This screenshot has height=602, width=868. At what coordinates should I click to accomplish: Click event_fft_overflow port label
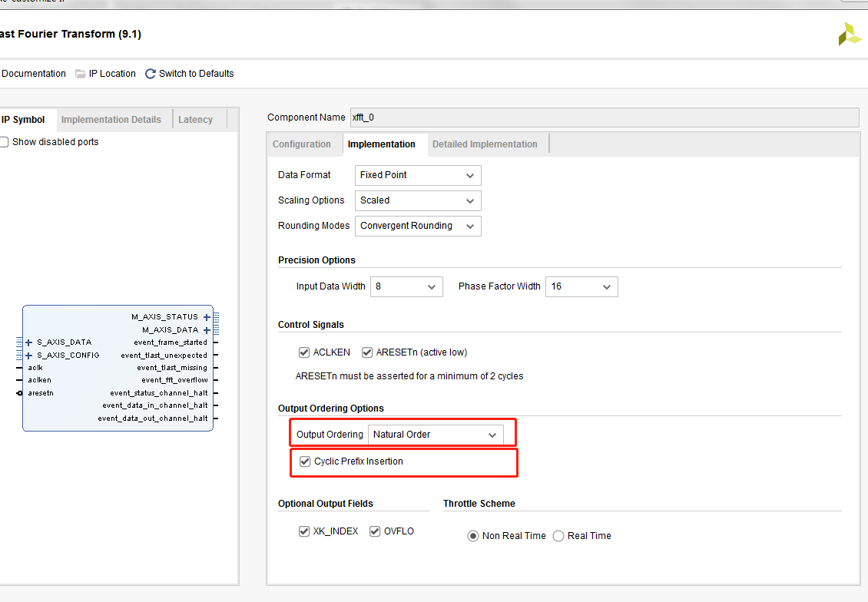click(174, 380)
